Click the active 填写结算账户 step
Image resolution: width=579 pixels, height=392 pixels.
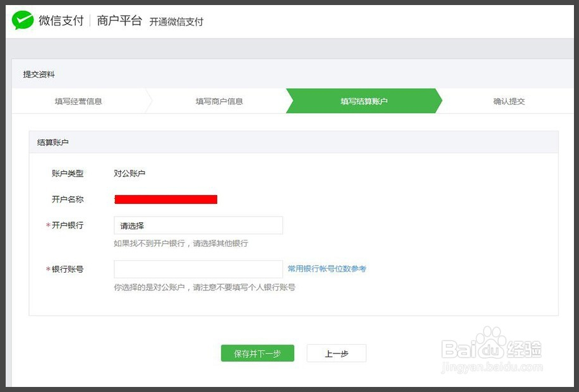pyautogui.click(x=364, y=101)
